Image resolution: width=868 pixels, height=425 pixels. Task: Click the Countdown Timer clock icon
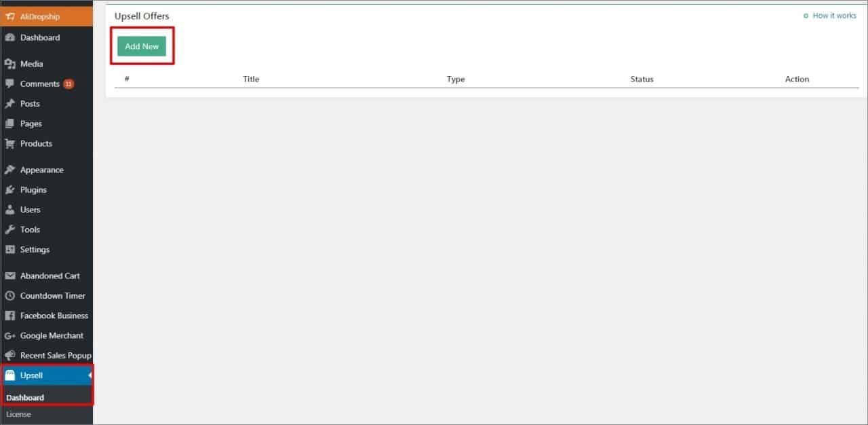(9, 295)
